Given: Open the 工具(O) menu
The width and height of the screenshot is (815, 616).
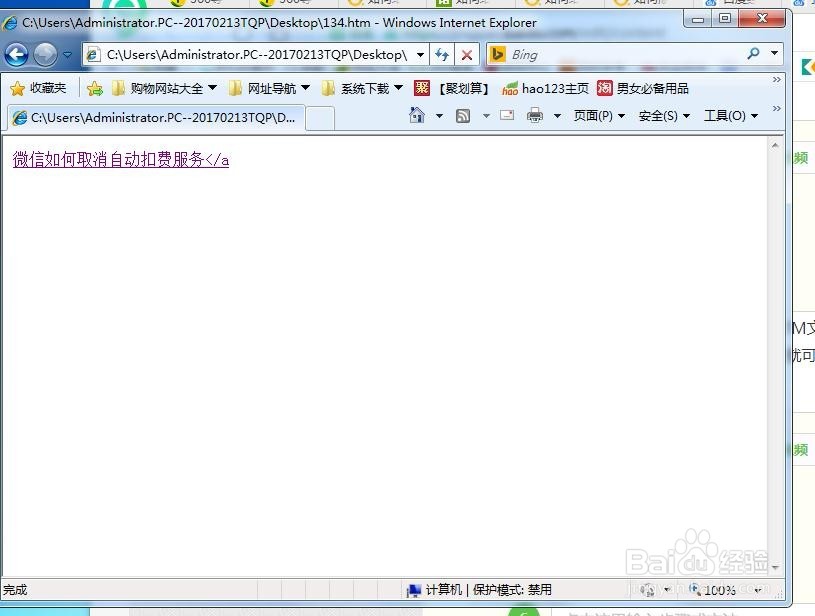Looking at the screenshot, I should tap(730, 115).
